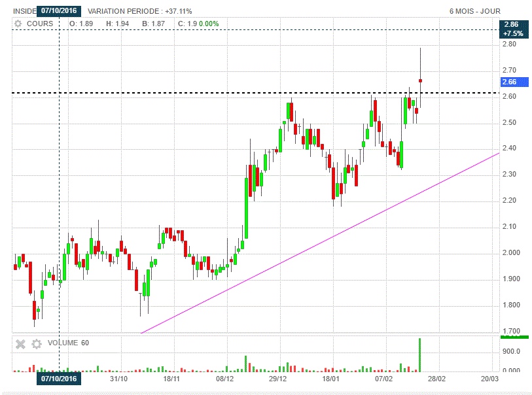Click the low value B: 1.87
The image size is (532, 395).
point(153,24)
